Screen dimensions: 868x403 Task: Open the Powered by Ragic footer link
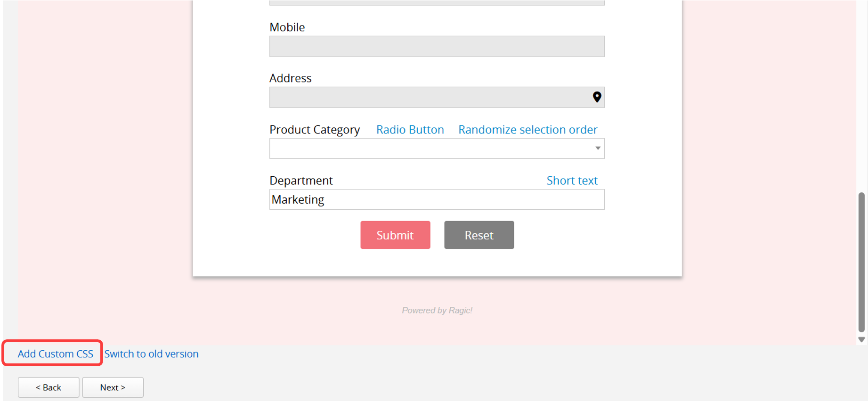[x=437, y=310]
